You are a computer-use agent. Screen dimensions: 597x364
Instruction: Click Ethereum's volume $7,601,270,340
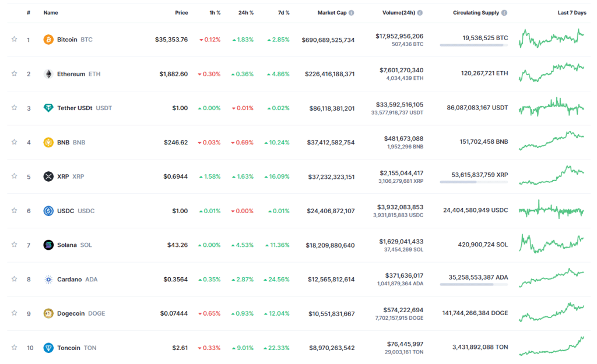point(401,70)
